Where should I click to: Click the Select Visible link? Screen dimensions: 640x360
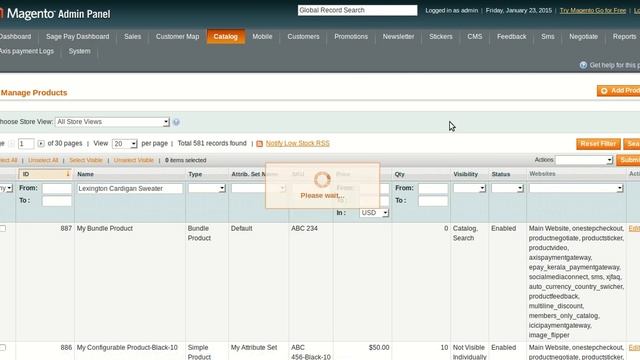[86, 160]
